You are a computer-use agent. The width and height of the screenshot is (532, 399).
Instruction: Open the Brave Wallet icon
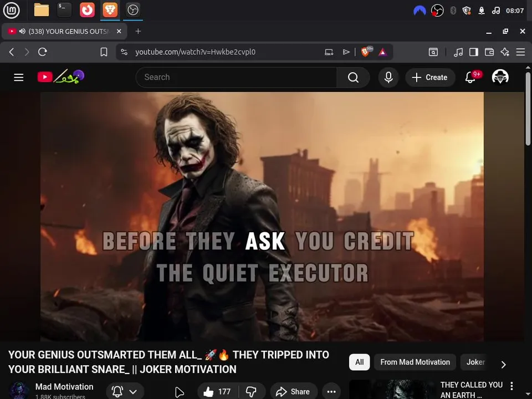coord(489,52)
